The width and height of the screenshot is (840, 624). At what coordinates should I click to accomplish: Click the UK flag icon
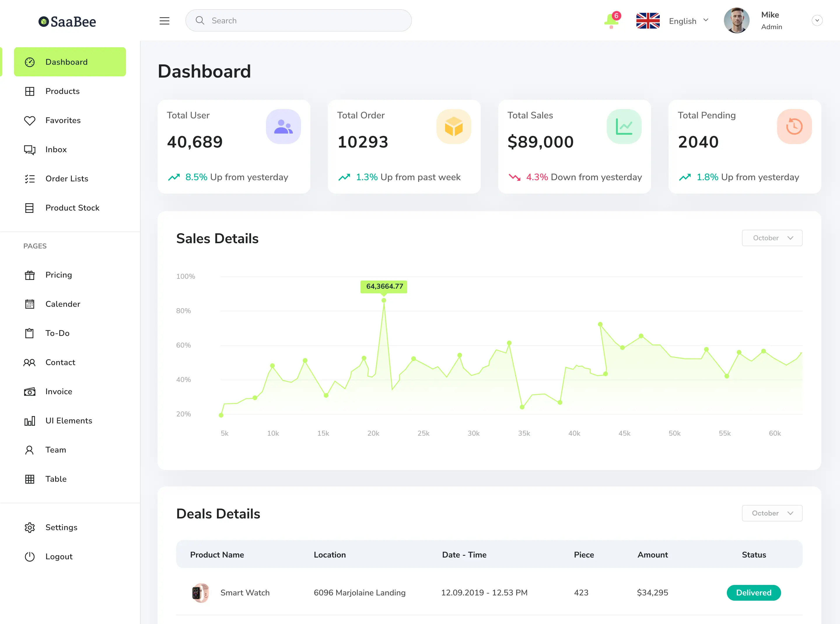pyautogui.click(x=648, y=21)
